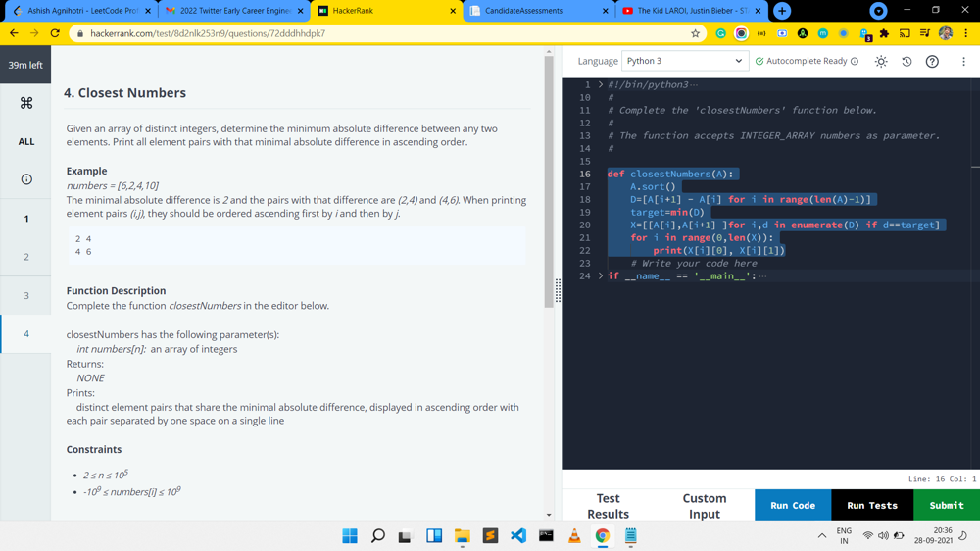Click the Run Code button
The height and width of the screenshot is (551, 980).
pyautogui.click(x=793, y=505)
